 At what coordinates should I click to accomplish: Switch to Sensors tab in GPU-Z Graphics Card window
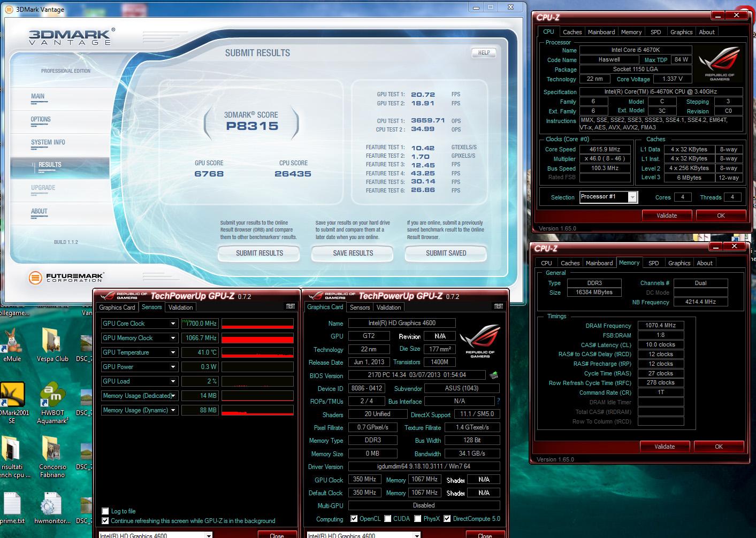[360, 308]
